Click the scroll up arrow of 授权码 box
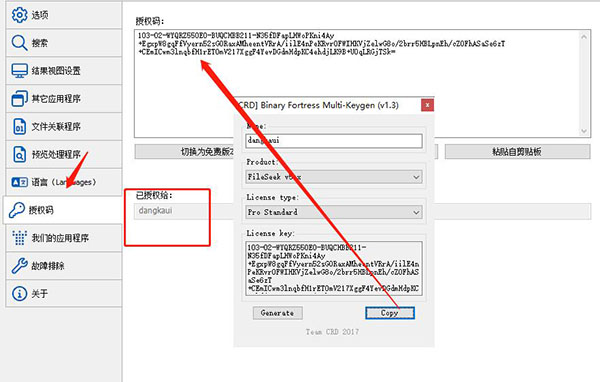The width and height of the screenshot is (600, 382). pyautogui.click(x=584, y=37)
